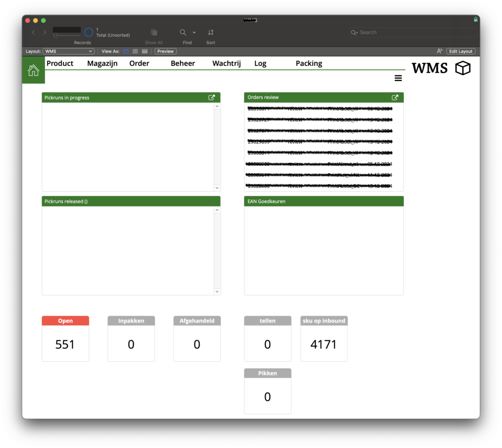The image size is (502, 448).
Task: Open the Layout dropdown menu
Action: pos(68,51)
